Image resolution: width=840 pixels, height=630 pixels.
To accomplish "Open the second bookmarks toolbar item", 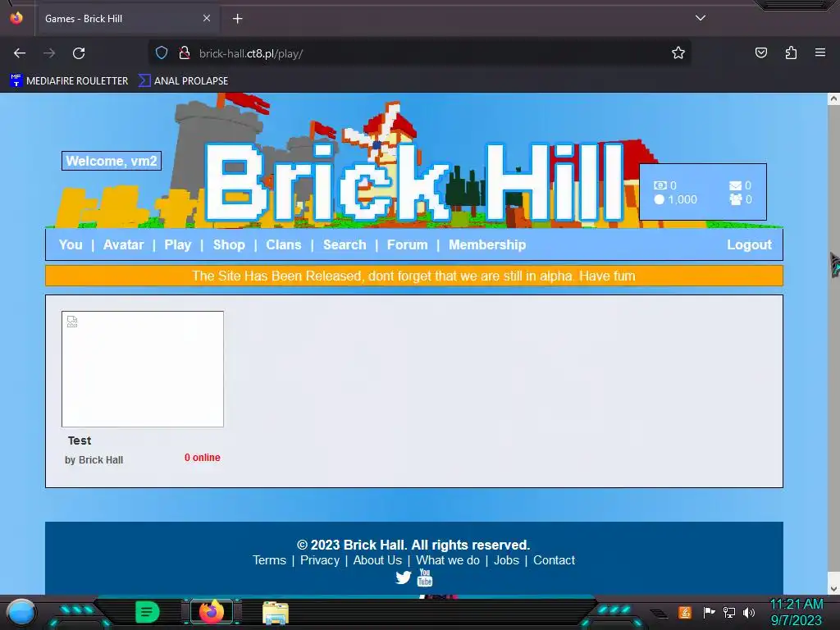I will (x=183, y=81).
